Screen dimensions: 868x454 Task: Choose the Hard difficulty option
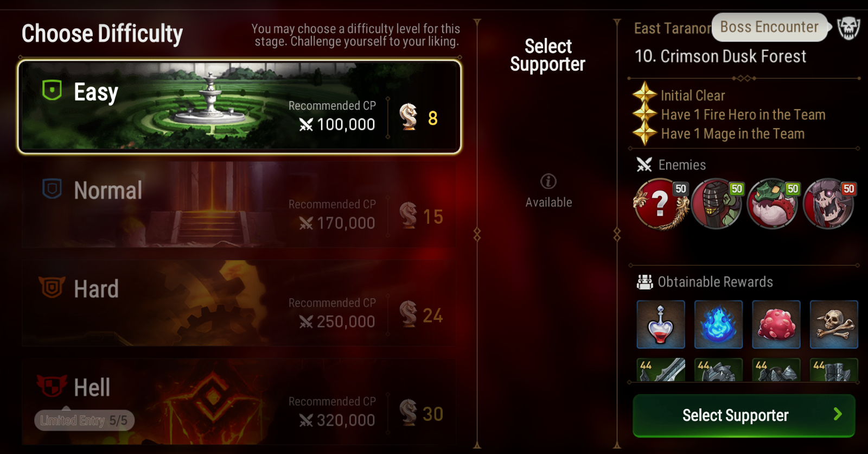[x=239, y=303]
